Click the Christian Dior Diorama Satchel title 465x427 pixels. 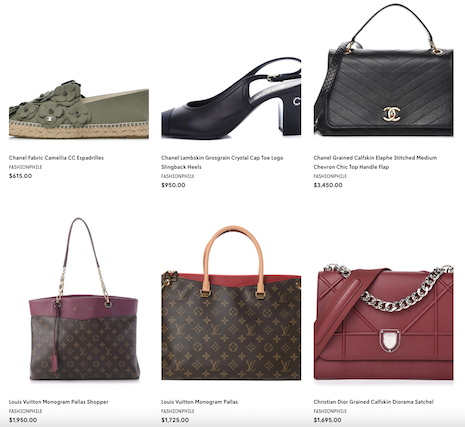[x=373, y=402]
